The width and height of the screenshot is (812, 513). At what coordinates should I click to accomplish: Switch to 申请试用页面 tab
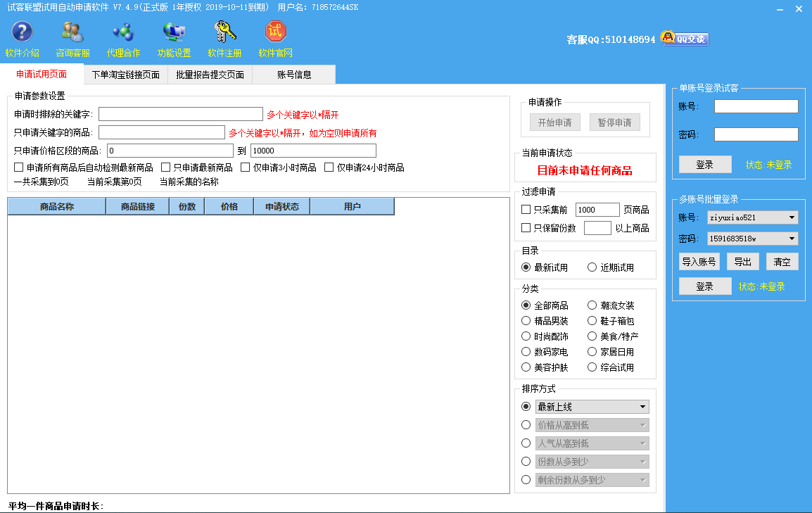click(x=42, y=74)
